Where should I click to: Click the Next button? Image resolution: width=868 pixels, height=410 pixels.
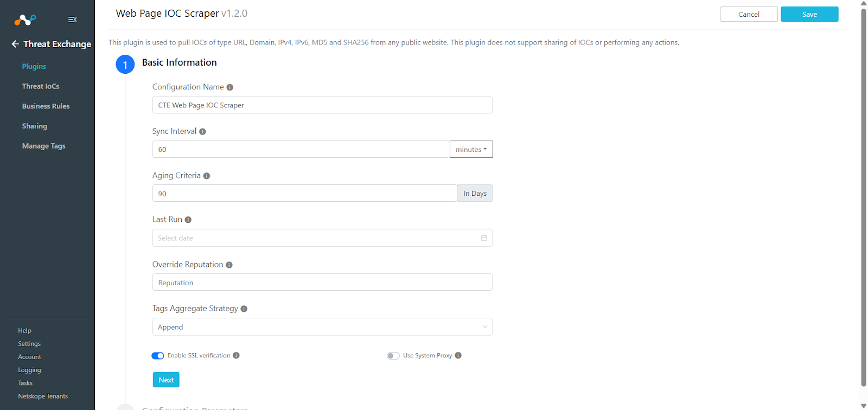tap(165, 380)
